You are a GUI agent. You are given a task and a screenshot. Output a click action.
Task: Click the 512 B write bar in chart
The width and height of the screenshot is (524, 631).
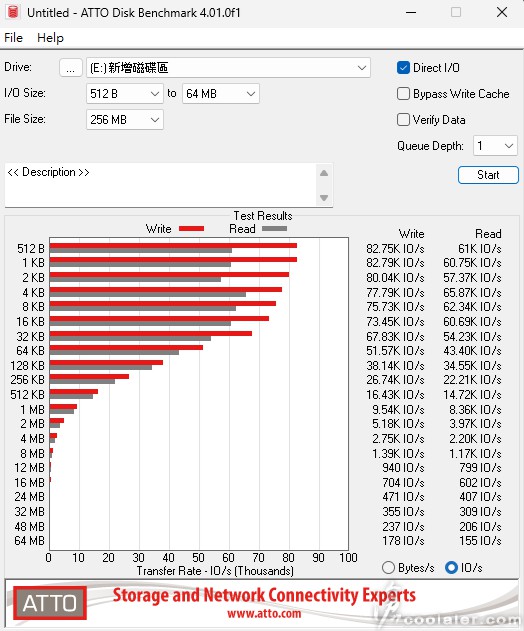pos(173,245)
